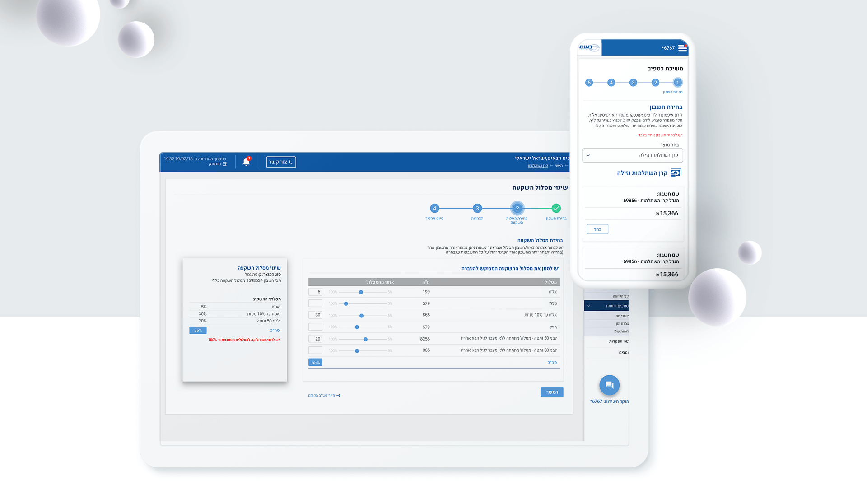Viewport: 867px width, 504px height.
Task: Click the empty percent input in חו"ל row
Action: pyautogui.click(x=315, y=327)
